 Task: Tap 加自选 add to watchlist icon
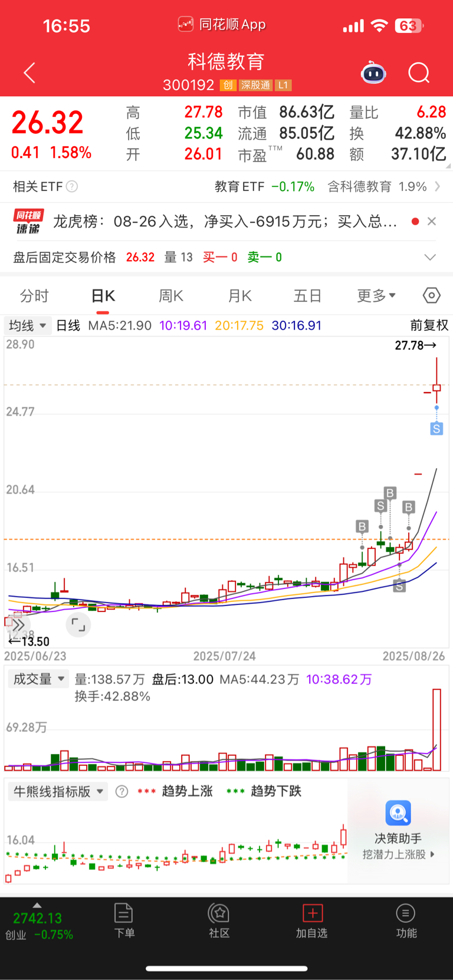[312, 913]
